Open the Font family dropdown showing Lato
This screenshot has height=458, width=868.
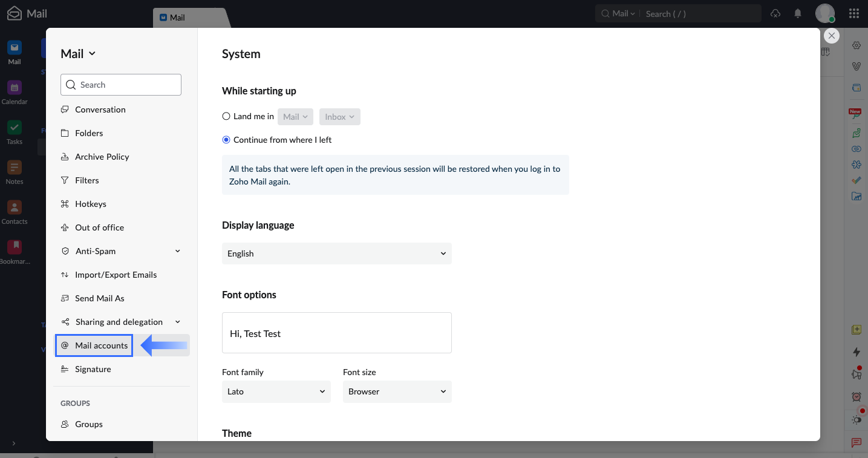point(276,391)
